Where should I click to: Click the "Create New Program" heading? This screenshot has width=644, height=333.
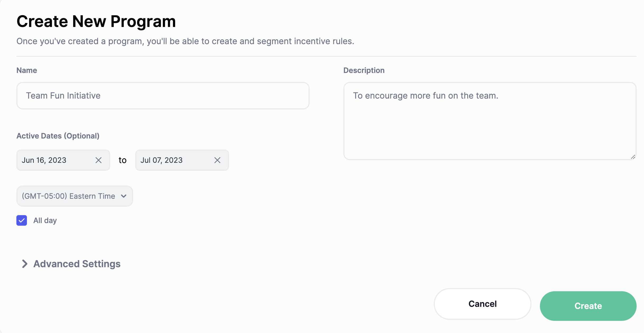point(96,21)
